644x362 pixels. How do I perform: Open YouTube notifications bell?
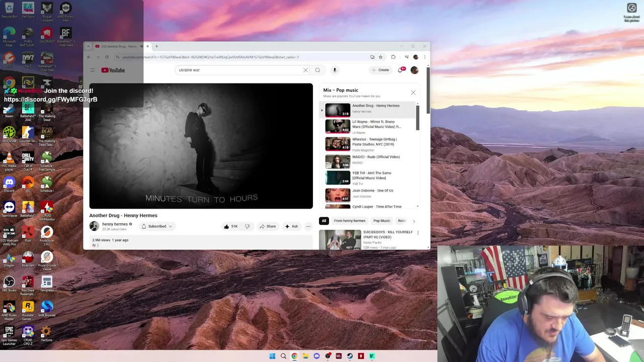(400, 70)
